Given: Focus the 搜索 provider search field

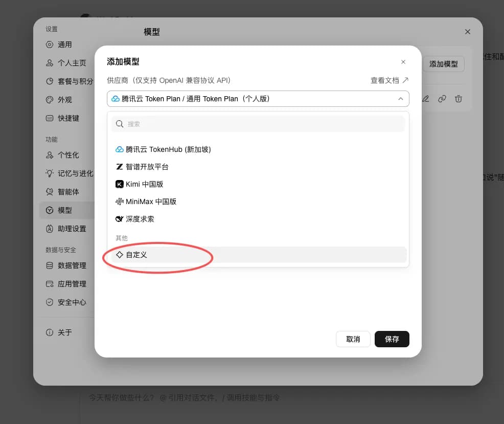Looking at the screenshot, I should pyautogui.click(x=258, y=124).
